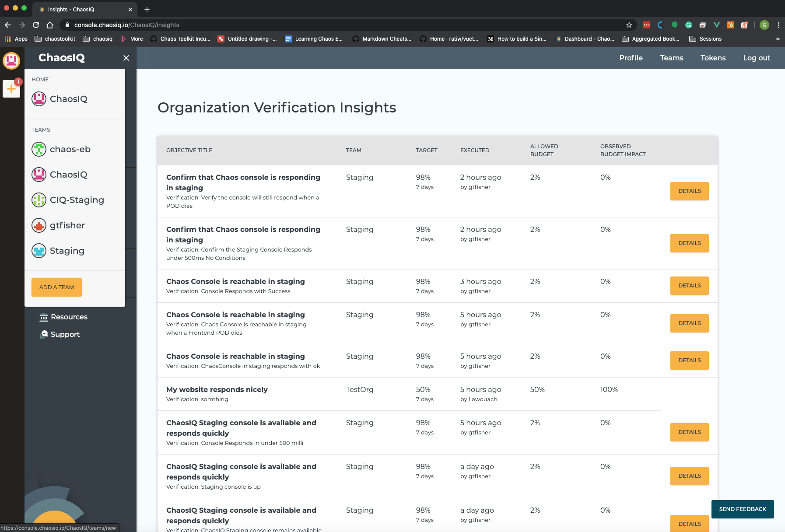Click the 'My website responds nicely' objective title
785x532 pixels.
[217, 389]
